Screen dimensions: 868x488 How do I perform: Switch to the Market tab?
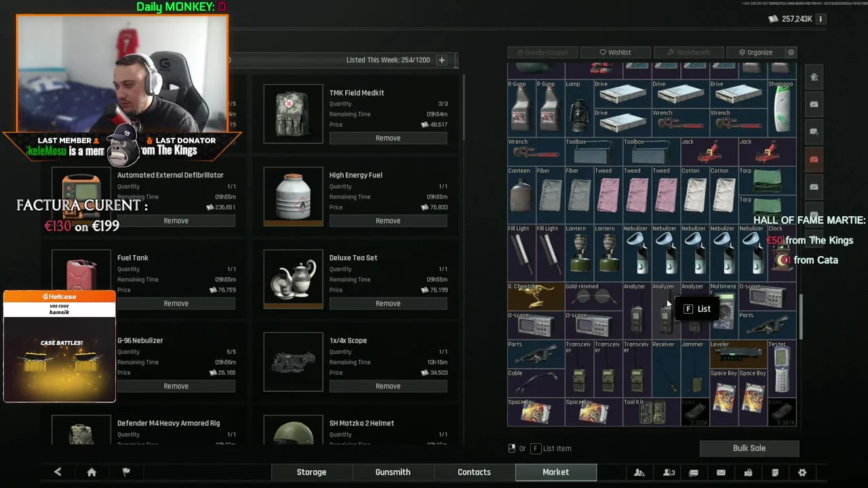pos(555,472)
